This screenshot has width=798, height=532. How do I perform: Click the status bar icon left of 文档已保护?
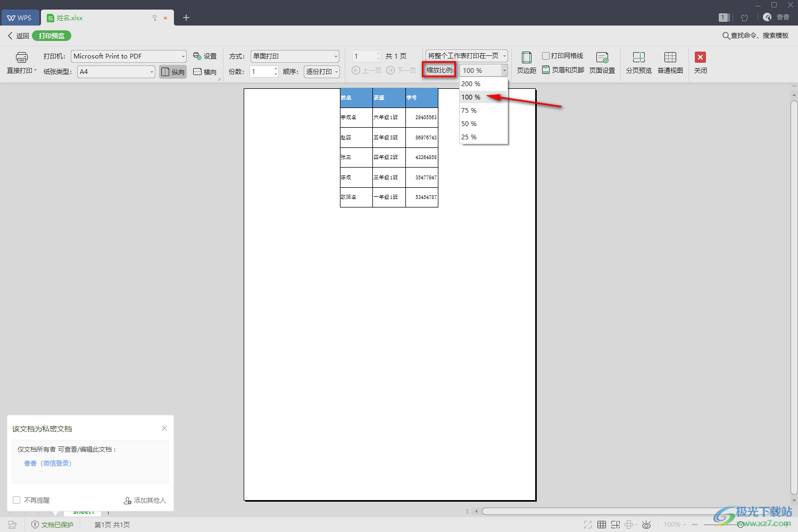coord(12,525)
